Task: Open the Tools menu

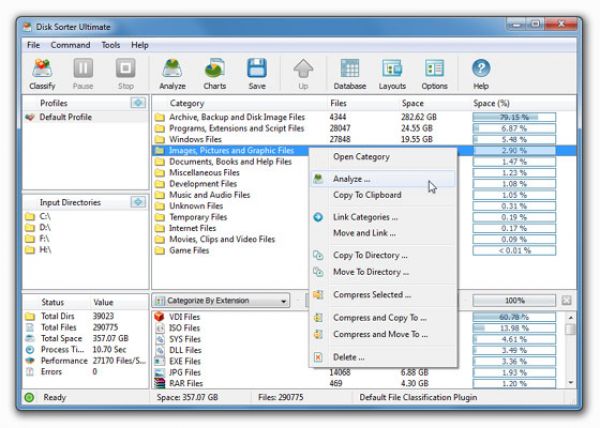Action: [110, 45]
